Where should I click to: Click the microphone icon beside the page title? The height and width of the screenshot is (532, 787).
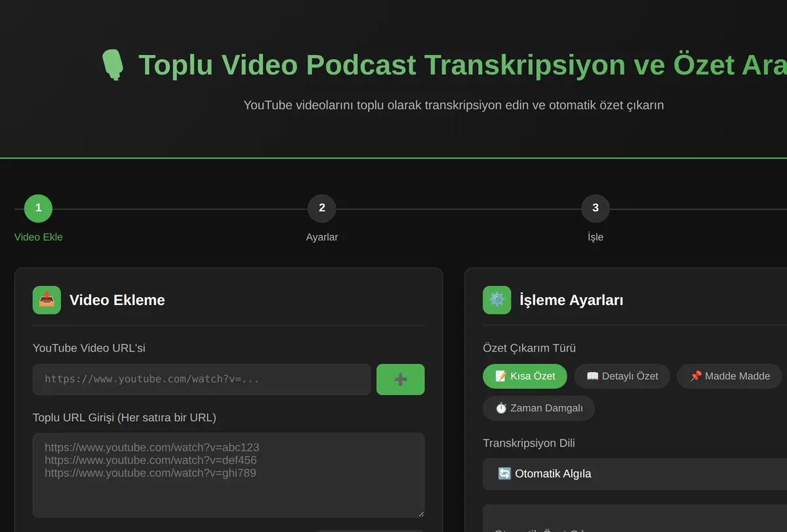pos(113,65)
